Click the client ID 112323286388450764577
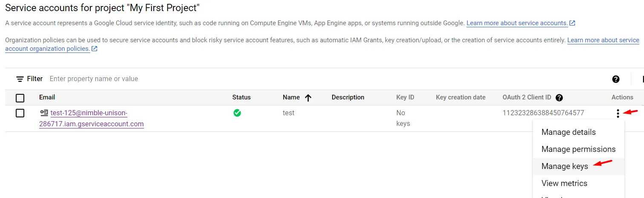 tap(543, 113)
